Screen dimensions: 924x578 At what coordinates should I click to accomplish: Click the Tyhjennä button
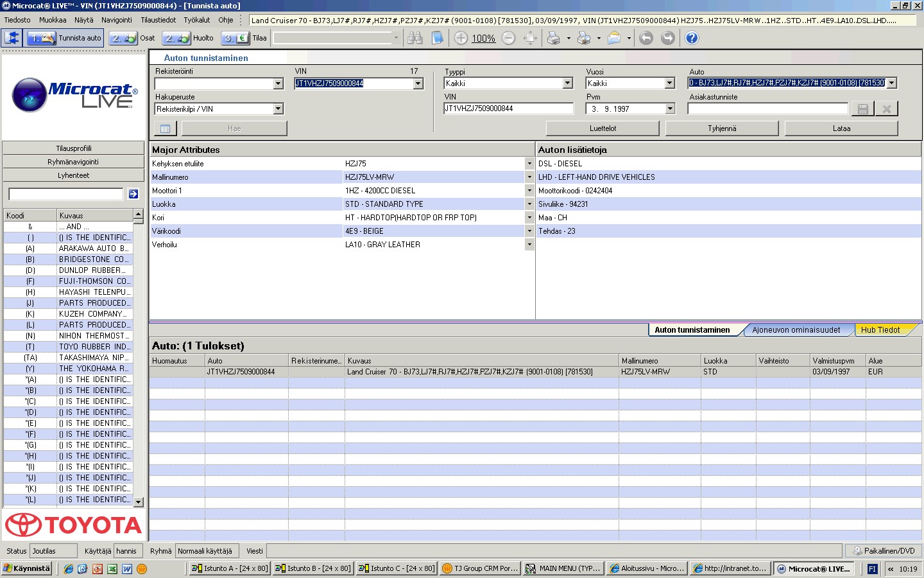click(722, 128)
